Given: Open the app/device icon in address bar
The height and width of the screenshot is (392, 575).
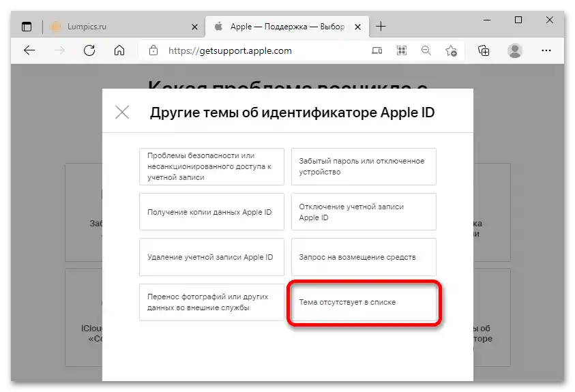Looking at the screenshot, I should click(x=377, y=50).
